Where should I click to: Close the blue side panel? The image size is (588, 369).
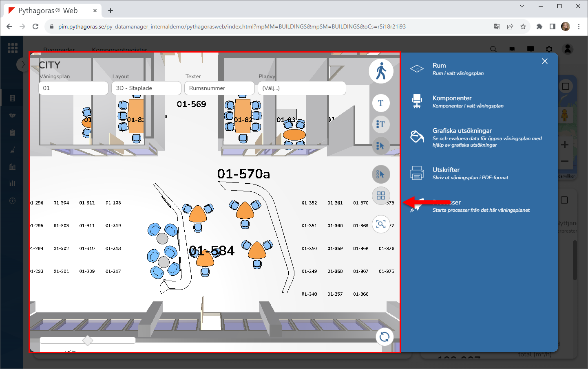[x=545, y=61]
